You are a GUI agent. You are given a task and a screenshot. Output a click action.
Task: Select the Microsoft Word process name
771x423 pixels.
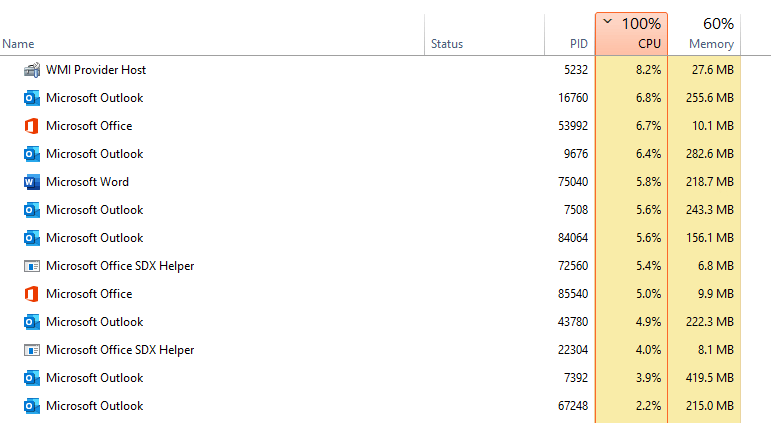point(88,182)
